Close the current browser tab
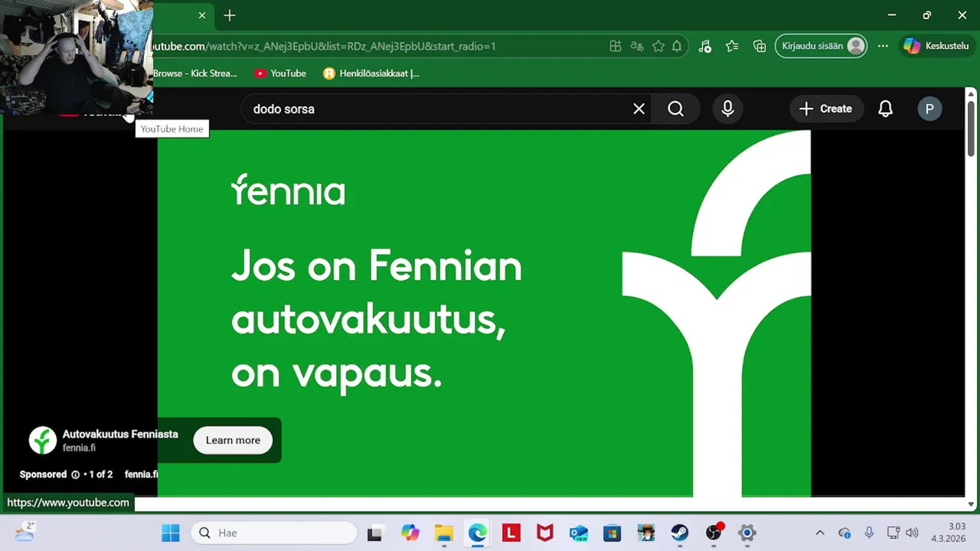980x551 pixels. [x=202, y=15]
